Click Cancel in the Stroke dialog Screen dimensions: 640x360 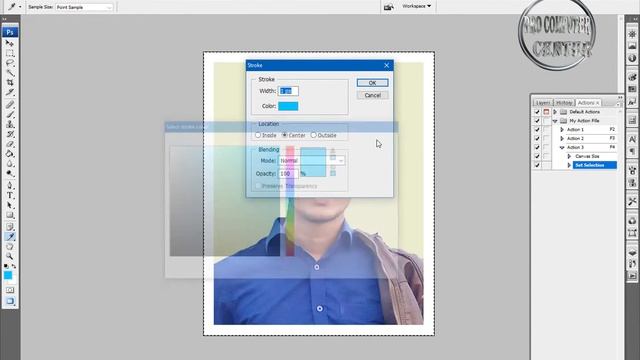pyautogui.click(x=372, y=95)
